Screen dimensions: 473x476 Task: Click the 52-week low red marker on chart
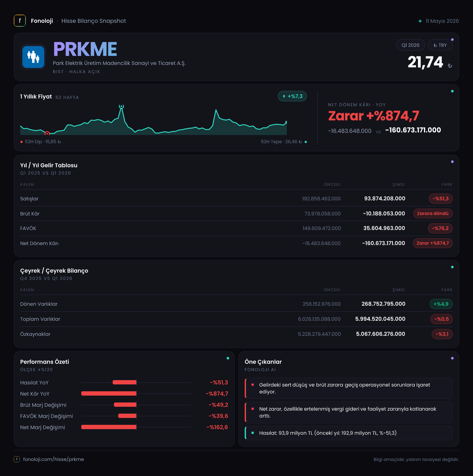tap(47, 134)
